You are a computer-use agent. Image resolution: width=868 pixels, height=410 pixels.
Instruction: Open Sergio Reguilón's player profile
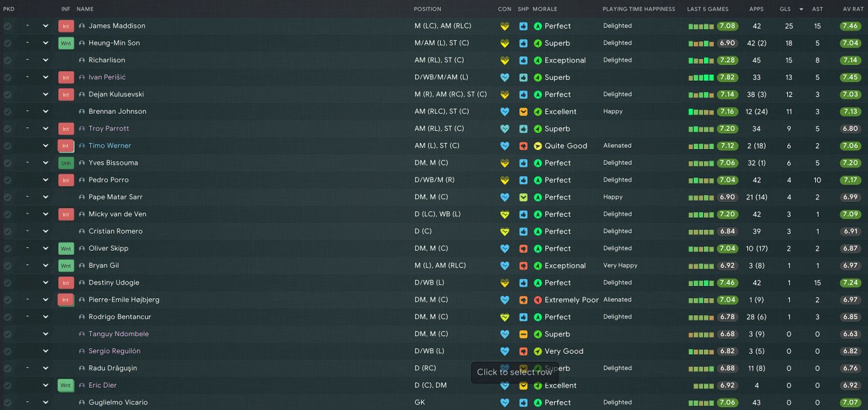pos(115,351)
